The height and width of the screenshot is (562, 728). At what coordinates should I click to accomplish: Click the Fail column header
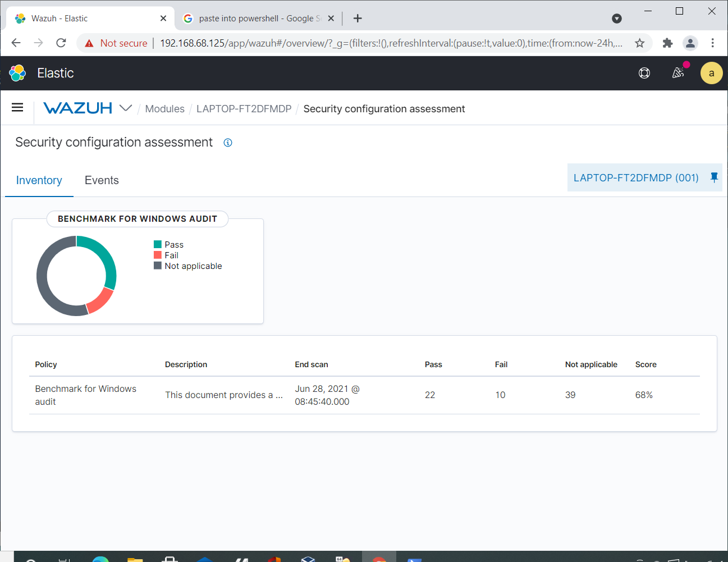tap(501, 364)
